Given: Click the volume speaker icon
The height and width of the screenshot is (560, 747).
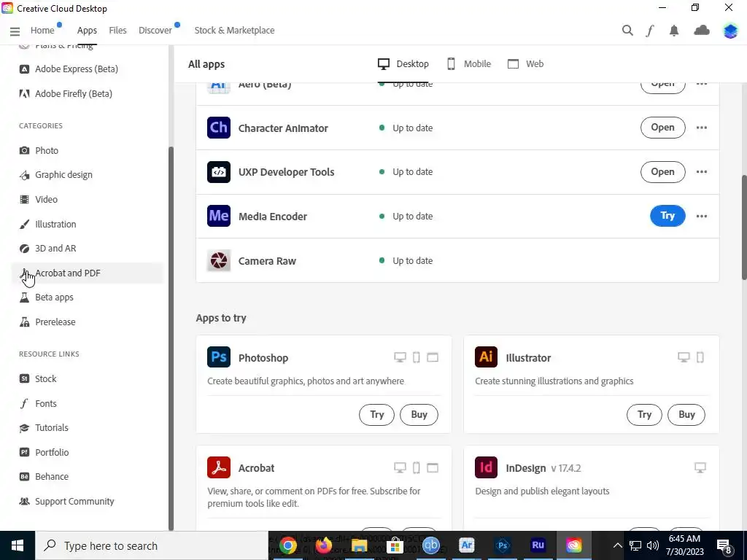Looking at the screenshot, I should point(653,545).
